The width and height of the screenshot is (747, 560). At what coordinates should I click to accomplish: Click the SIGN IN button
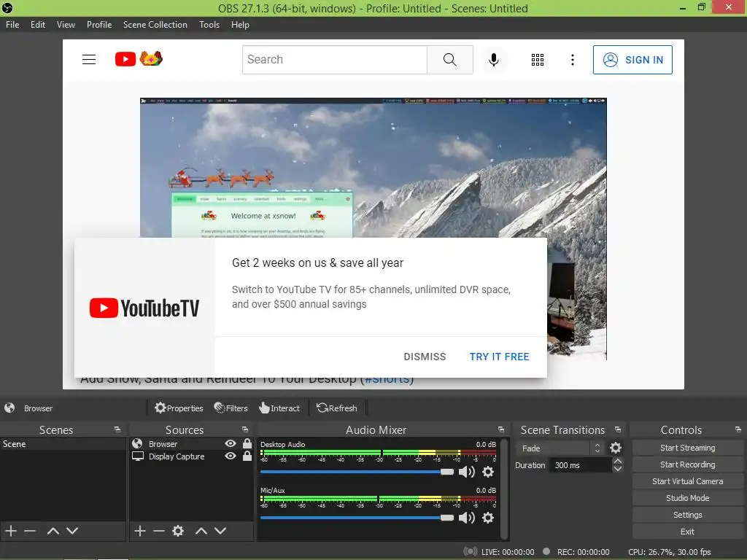pyautogui.click(x=632, y=60)
